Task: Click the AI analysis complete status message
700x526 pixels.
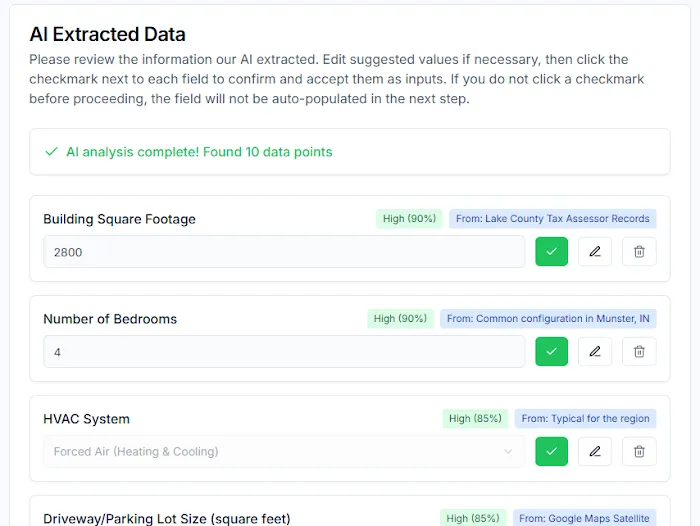Action: coord(199,152)
